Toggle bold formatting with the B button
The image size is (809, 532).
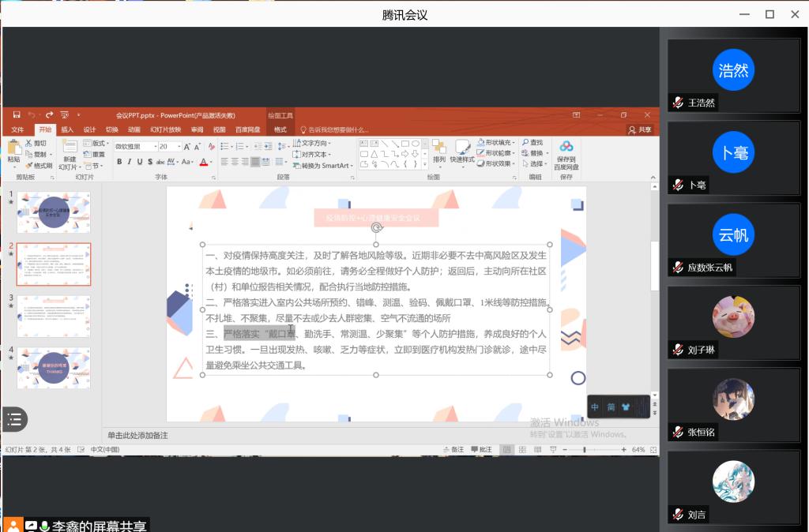click(x=119, y=162)
